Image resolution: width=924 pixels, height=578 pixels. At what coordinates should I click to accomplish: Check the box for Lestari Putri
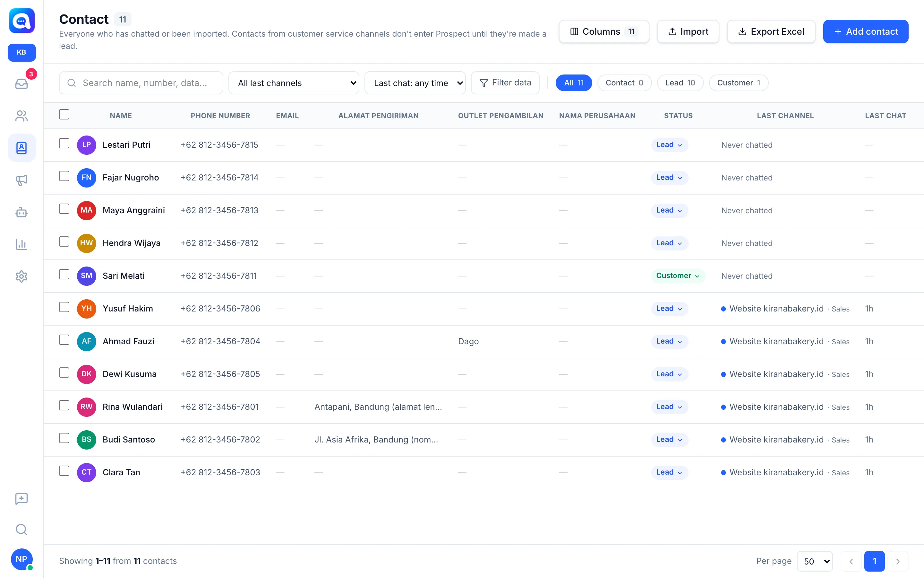[64, 143]
